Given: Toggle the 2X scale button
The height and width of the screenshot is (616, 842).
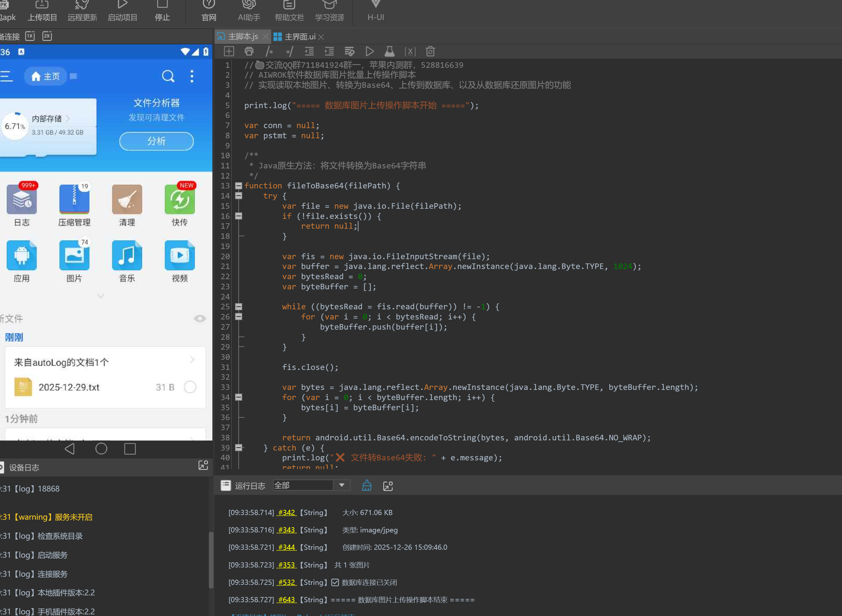Looking at the screenshot, I should point(47,36).
